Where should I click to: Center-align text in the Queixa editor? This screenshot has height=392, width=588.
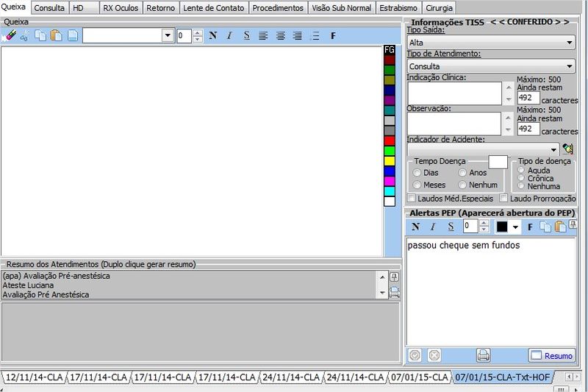tap(280, 36)
